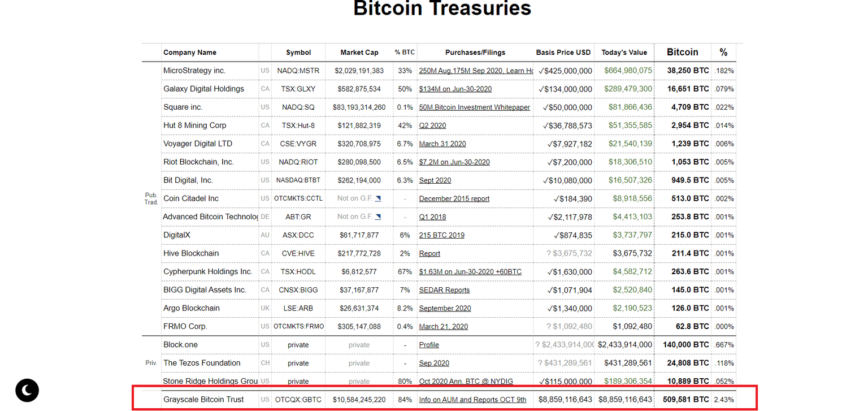Open the Info on AUM and Reports OCT 9th link
This screenshot has width=868, height=411.
pos(472,399)
